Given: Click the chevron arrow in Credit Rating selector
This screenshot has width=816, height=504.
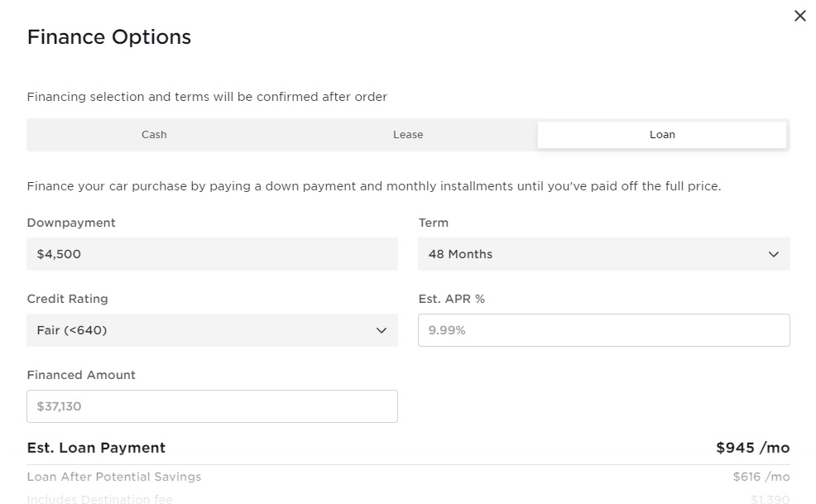Looking at the screenshot, I should click(382, 330).
